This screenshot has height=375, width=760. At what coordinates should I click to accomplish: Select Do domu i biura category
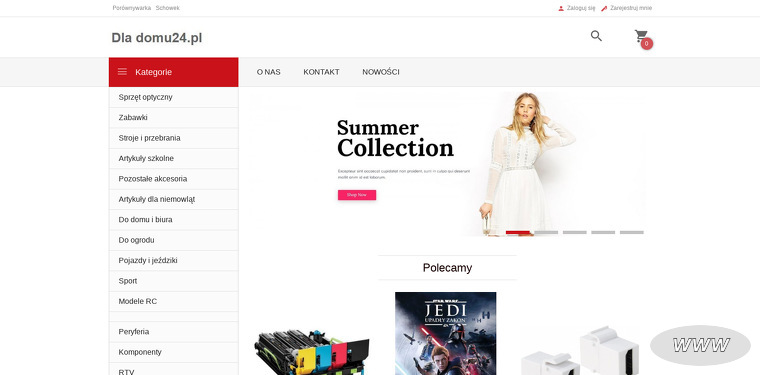pos(174,219)
